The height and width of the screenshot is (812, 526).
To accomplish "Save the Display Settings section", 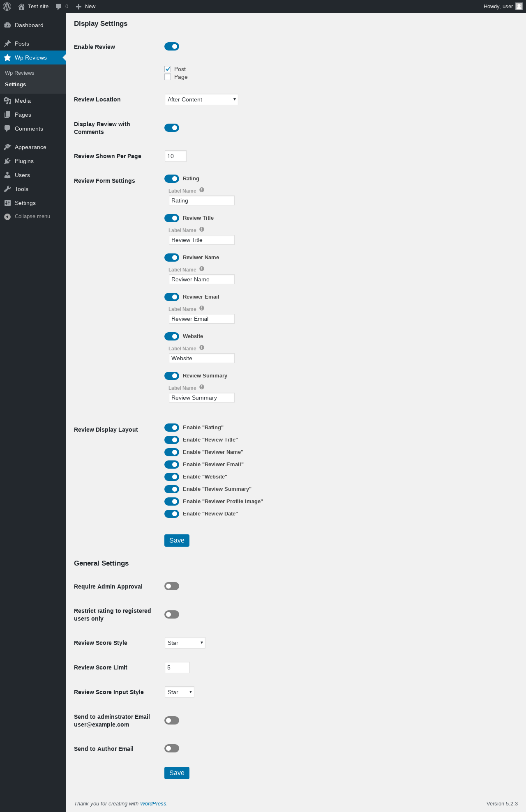I will click(177, 541).
